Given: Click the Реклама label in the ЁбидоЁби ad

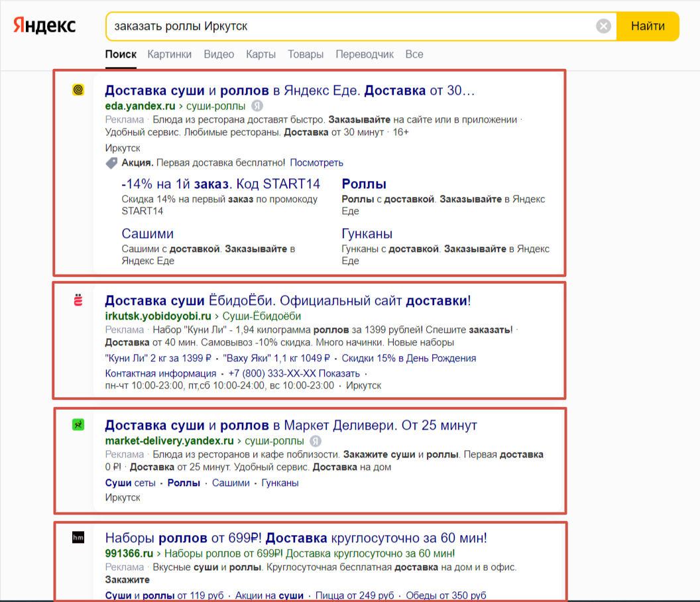Looking at the screenshot, I should click(125, 330).
